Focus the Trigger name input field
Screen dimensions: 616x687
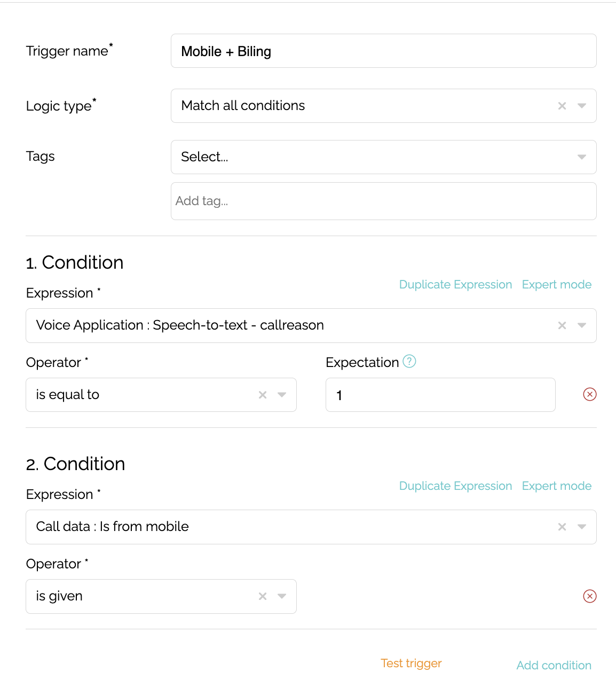(383, 51)
